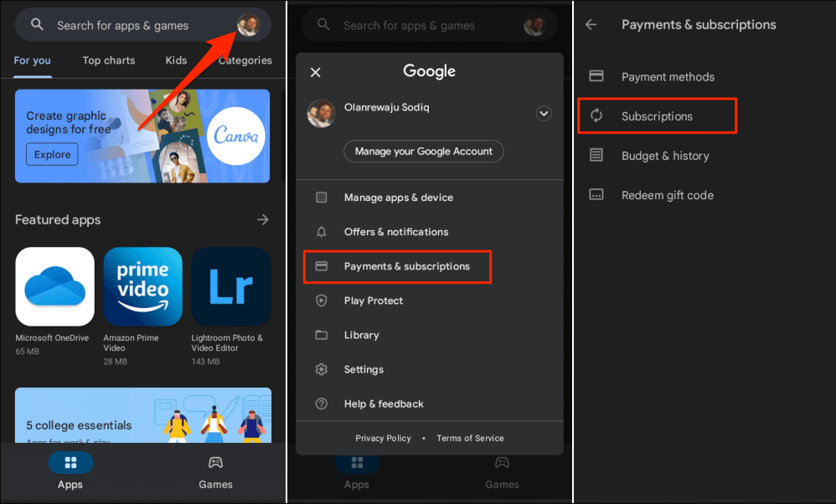Open the Microsoft OneDrive app icon
Viewport: 836px width, 504px height.
(54, 286)
